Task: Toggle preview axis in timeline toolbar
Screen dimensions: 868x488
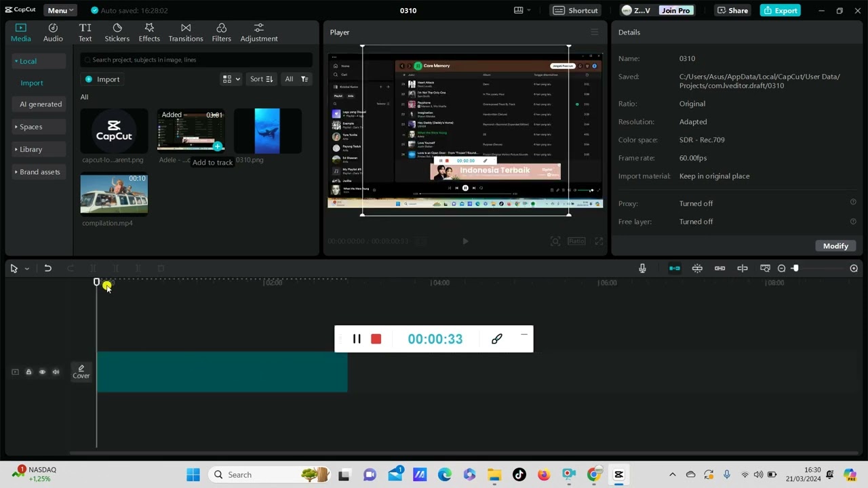Action: [743, 268]
